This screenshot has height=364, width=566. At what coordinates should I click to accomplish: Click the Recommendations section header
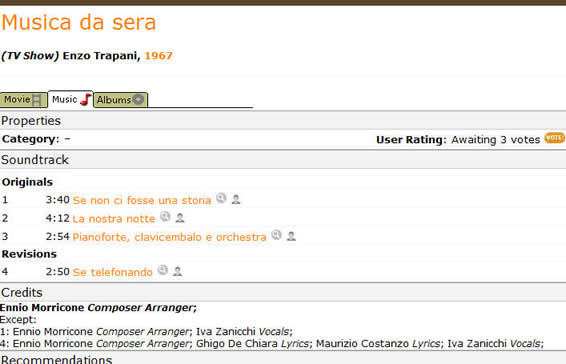click(x=283, y=359)
